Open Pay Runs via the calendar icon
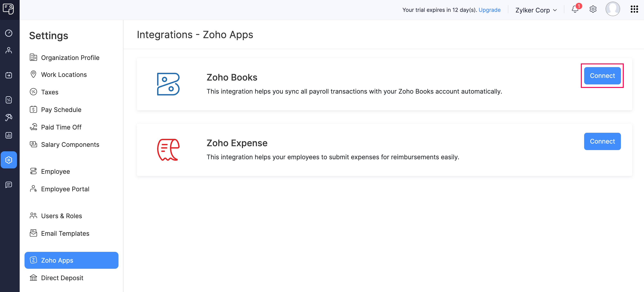644x292 pixels. [x=9, y=75]
